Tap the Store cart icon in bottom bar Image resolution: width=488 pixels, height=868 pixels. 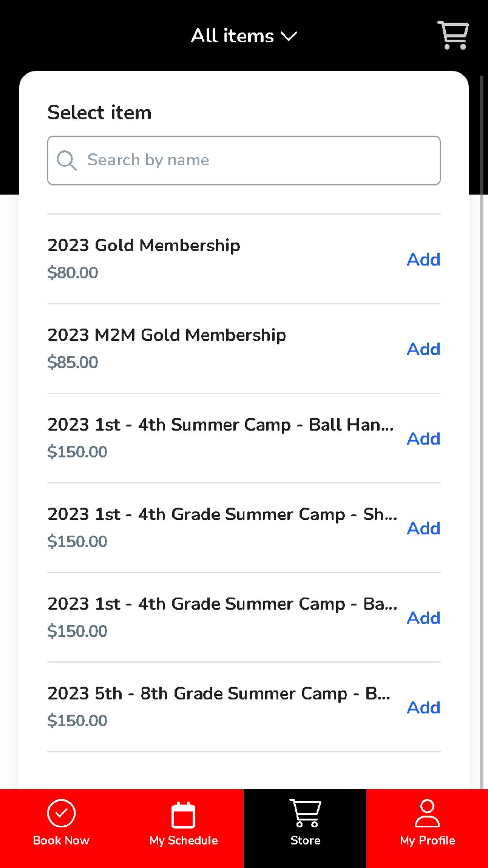(x=305, y=813)
